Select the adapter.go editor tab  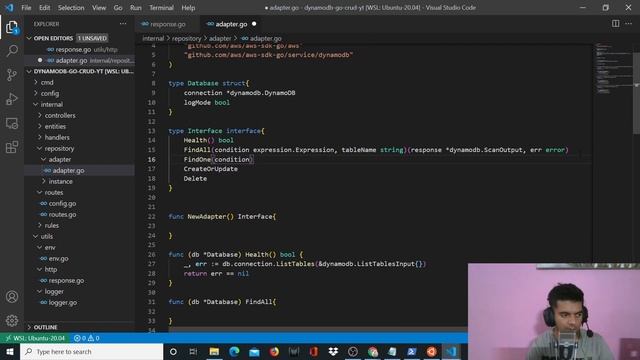[231, 24]
